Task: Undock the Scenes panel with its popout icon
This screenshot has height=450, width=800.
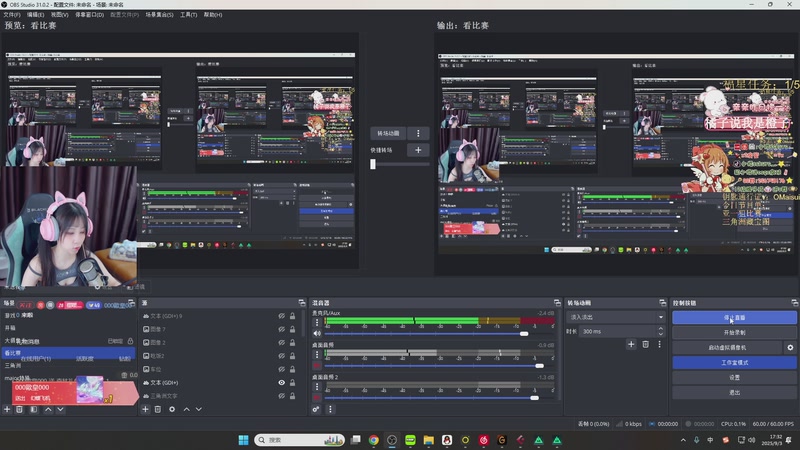Action: (x=131, y=303)
